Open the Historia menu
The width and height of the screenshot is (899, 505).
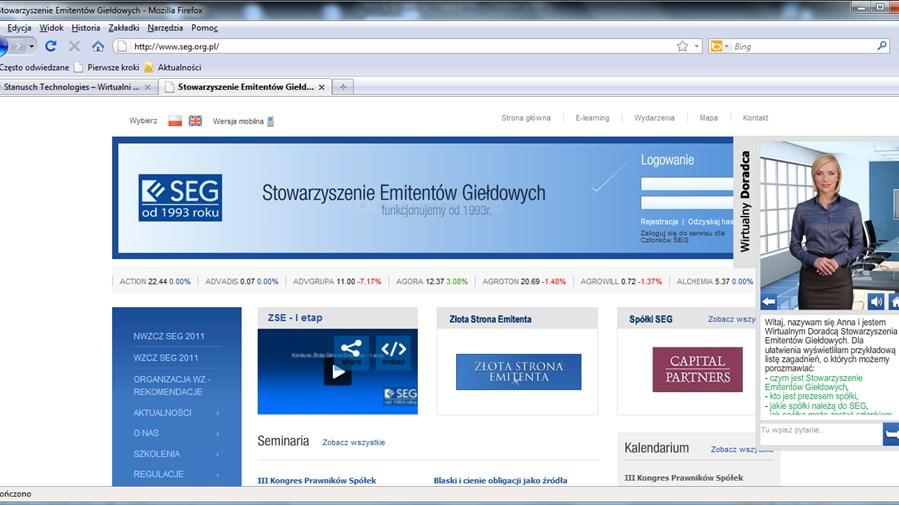[x=85, y=28]
